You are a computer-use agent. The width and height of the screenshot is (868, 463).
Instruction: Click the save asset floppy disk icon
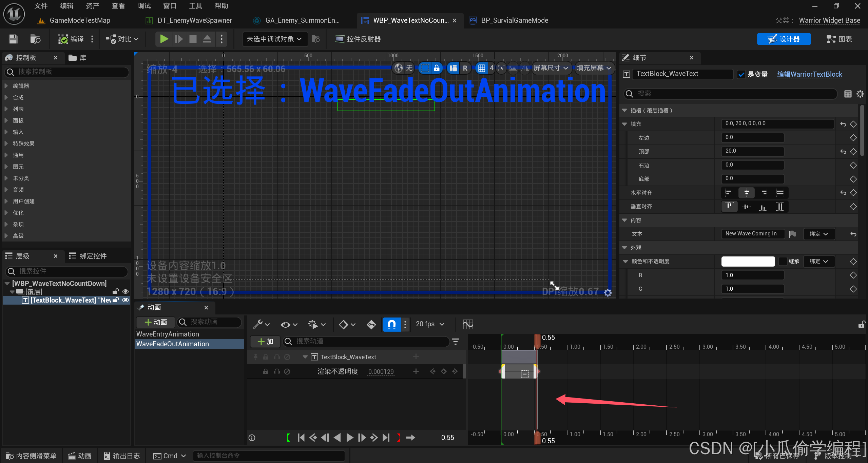pyautogui.click(x=13, y=39)
